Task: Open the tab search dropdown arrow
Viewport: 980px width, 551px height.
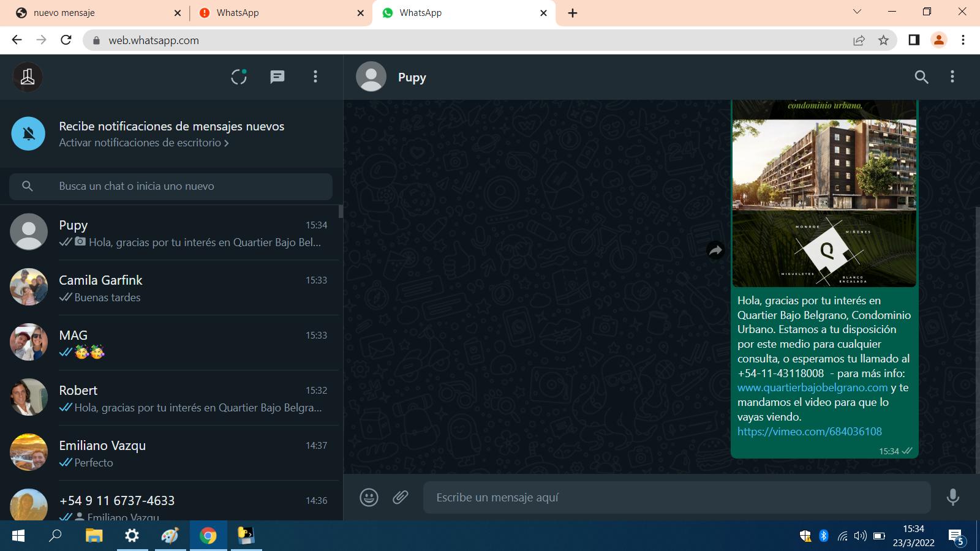Action: (857, 12)
